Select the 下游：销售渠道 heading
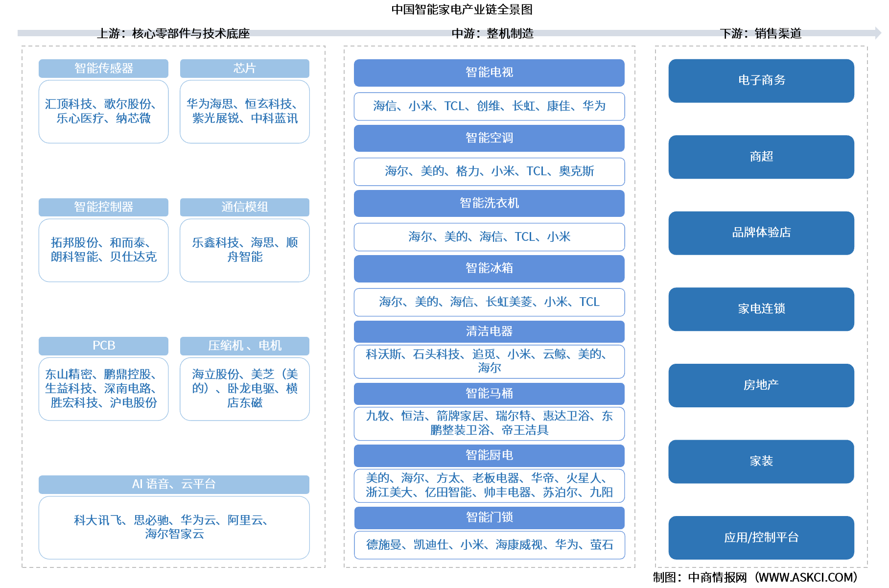889x588 pixels. (x=761, y=33)
